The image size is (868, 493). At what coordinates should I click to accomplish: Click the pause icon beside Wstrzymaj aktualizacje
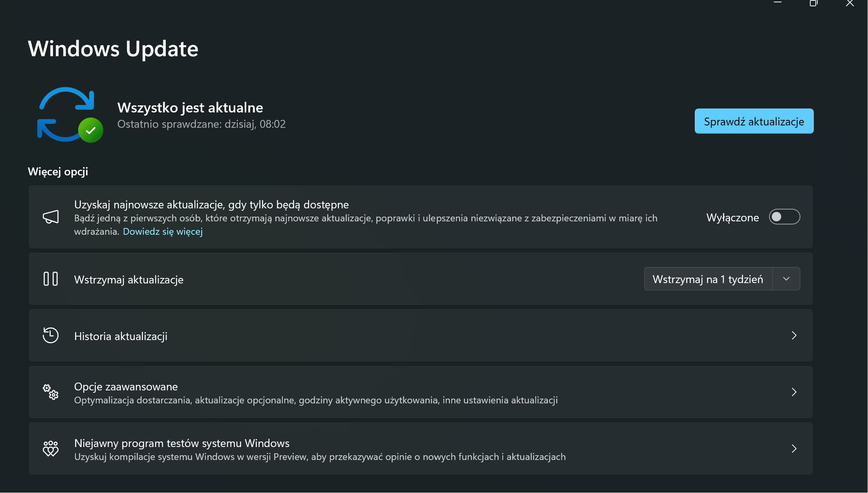[x=51, y=279]
